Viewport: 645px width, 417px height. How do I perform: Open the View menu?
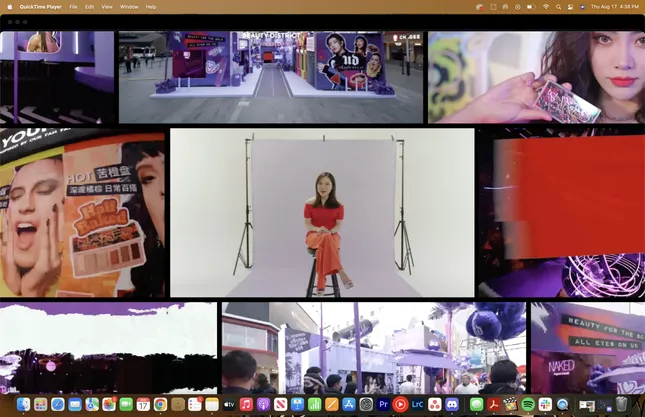pyautogui.click(x=106, y=6)
